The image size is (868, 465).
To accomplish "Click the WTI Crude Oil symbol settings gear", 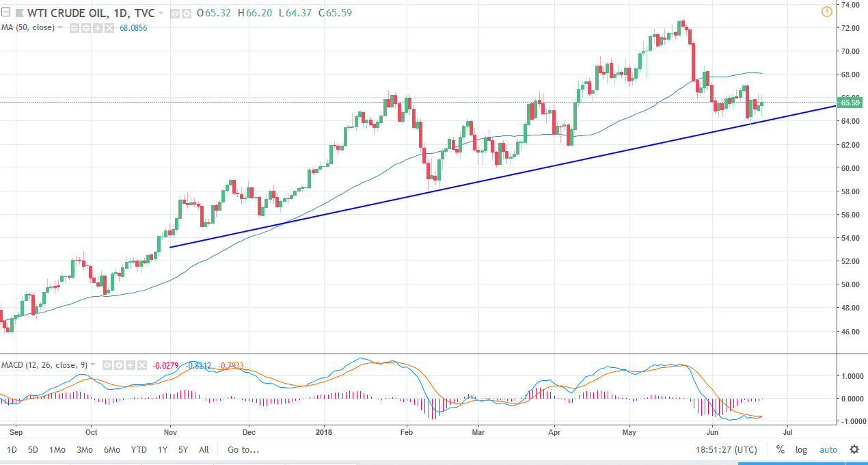I will [186, 12].
